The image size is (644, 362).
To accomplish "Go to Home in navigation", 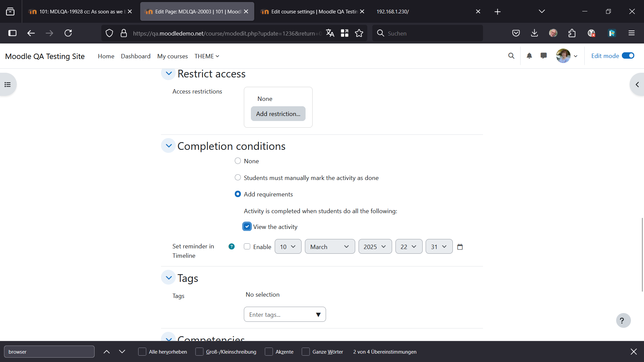I will [x=106, y=56].
